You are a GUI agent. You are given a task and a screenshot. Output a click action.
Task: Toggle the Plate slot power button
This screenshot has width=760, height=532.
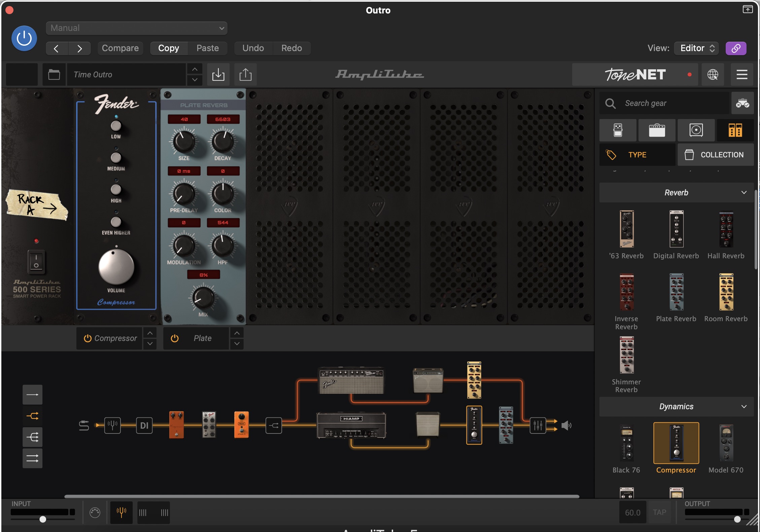pos(174,338)
